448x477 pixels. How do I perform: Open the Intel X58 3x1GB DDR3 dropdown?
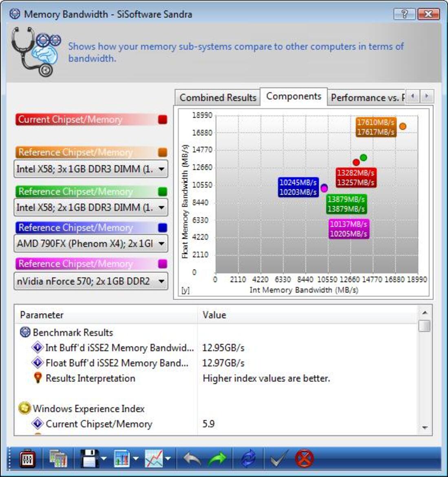(90, 169)
